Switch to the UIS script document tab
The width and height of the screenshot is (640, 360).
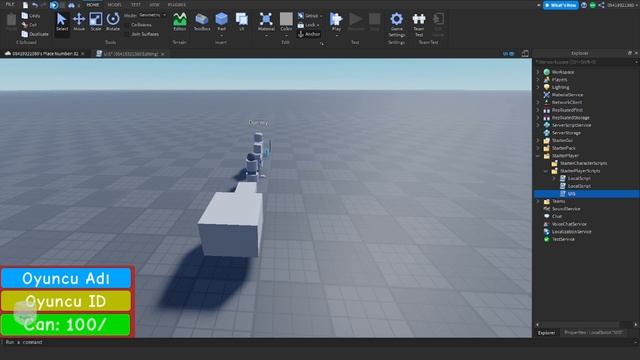click(130, 53)
